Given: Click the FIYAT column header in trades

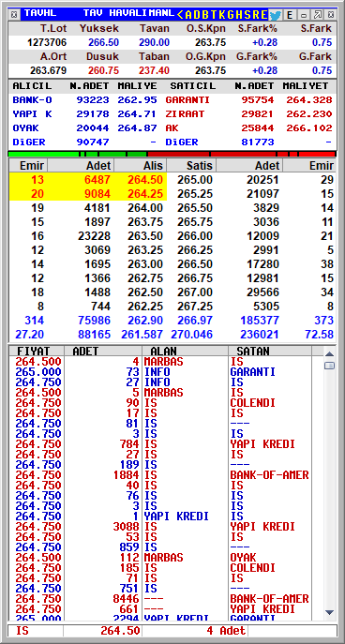Looking at the screenshot, I should tap(37, 352).
